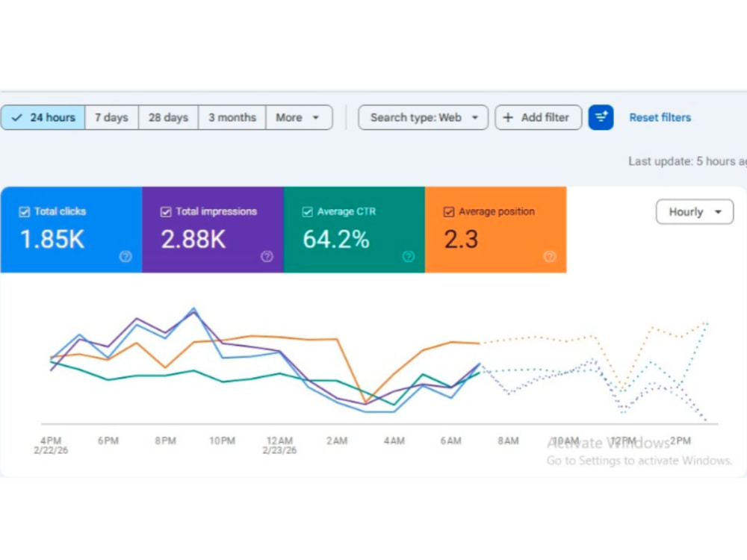Open the Search type: Web dropdown
The width and height of the screenshot is (747, 560).
coord(423,117)
